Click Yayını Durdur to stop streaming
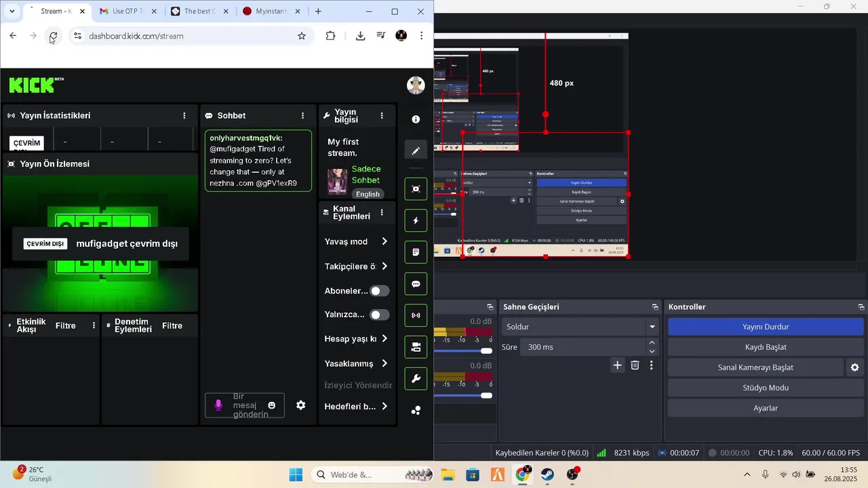Viewport: 868px width, 488px height. click(x=766, y=327)
